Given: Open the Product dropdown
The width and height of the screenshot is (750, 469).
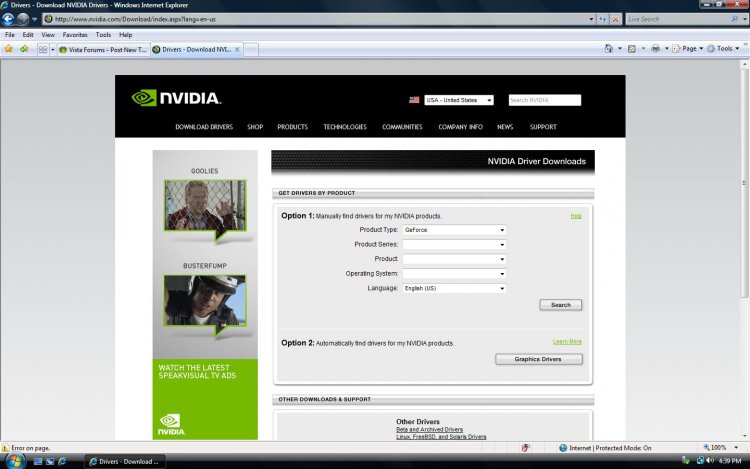Looking at the screenshot, I should (x=454, y=259).
